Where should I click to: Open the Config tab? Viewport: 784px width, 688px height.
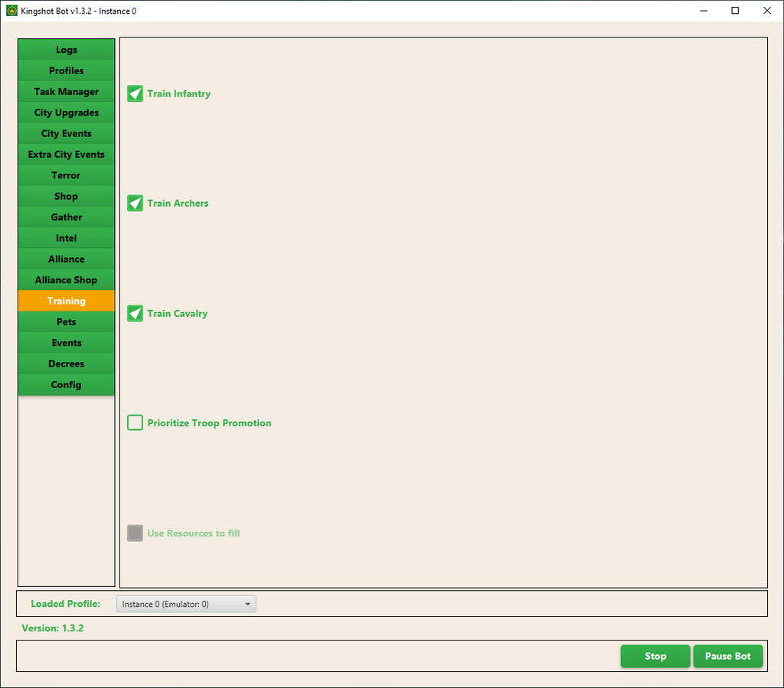tap(67, 385)
